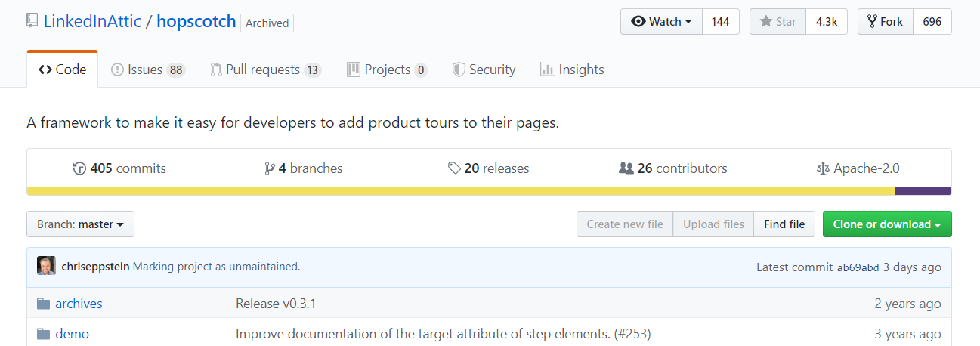The width and height of the screenshot is (980, 346).
Task: Open the chriseppstein author link
Action: (x=96, y=267)
